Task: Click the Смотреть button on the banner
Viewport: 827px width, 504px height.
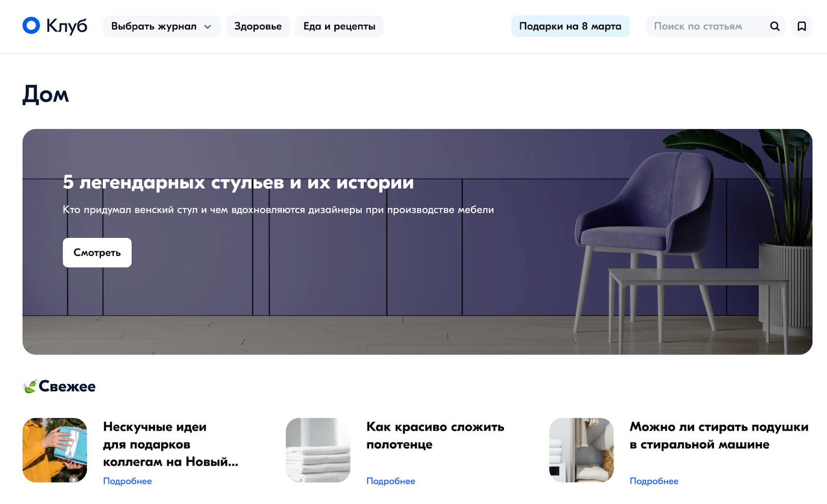Action: point(97,252)
